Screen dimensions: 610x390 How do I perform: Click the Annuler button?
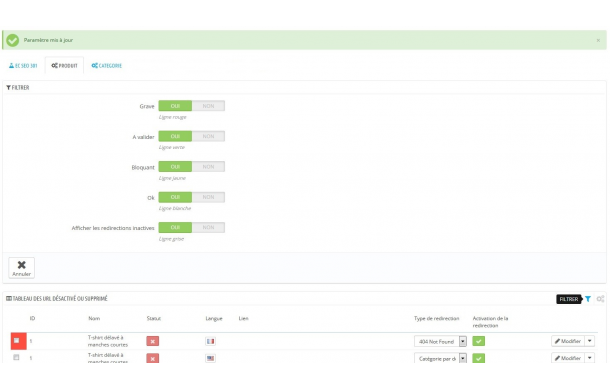(21, 268)
